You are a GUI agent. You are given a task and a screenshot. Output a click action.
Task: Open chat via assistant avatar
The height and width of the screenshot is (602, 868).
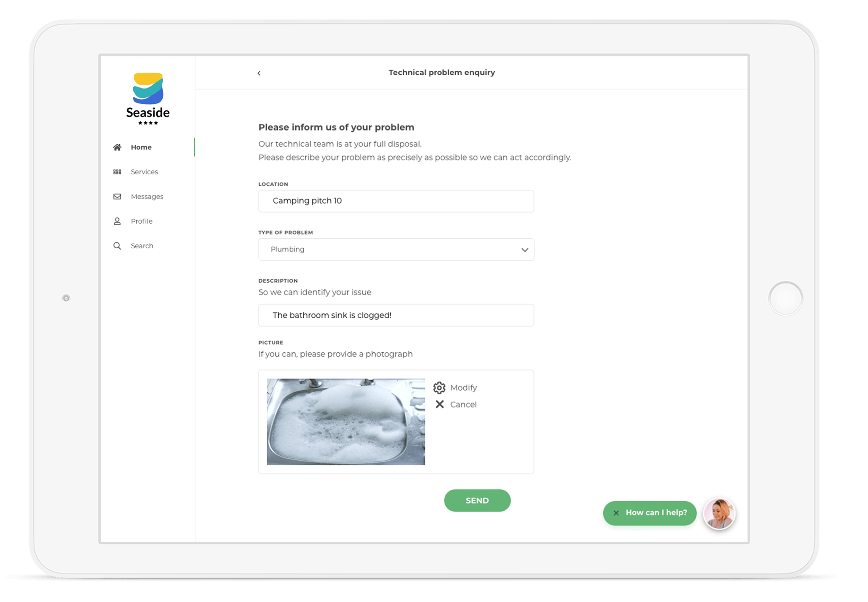(719, 513)
